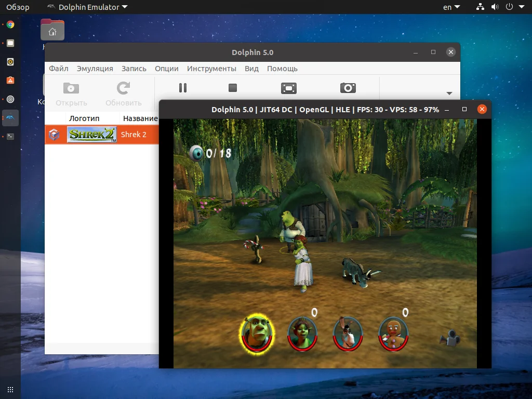Open the Запись menu
This screenshot has width=532, height=399.
click(x=134, y=69)
